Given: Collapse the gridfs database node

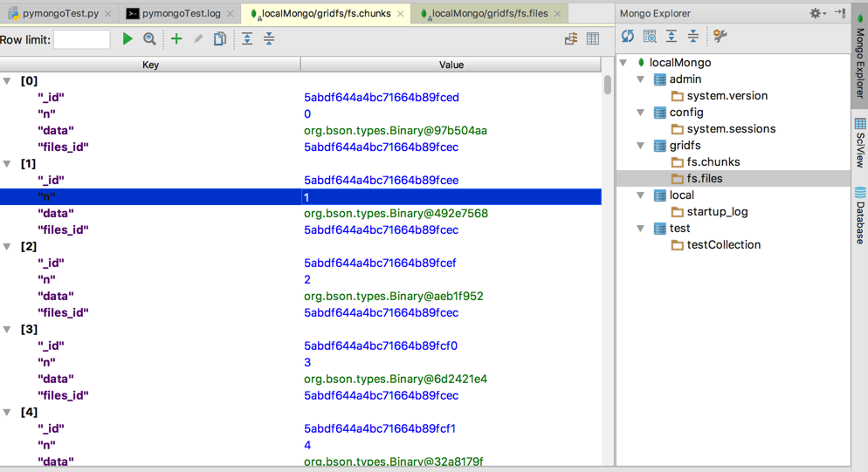Looking at the screenshot, I should point(640,146).
